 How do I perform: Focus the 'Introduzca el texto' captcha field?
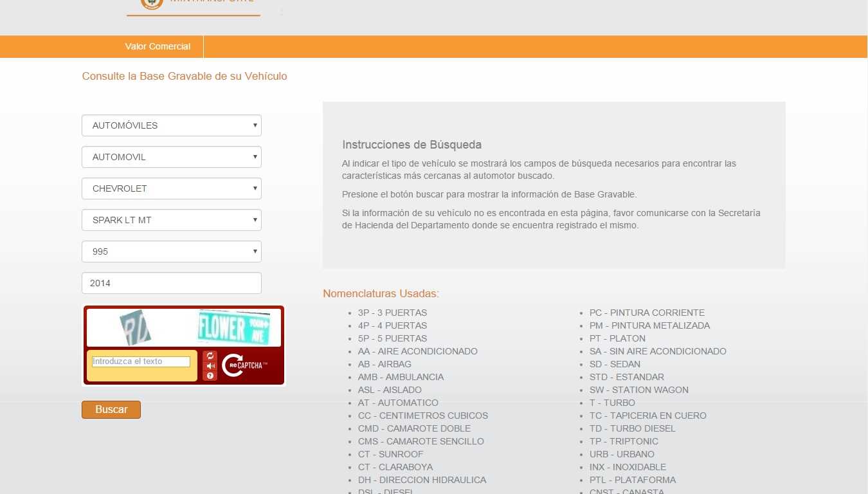[141, 361]
